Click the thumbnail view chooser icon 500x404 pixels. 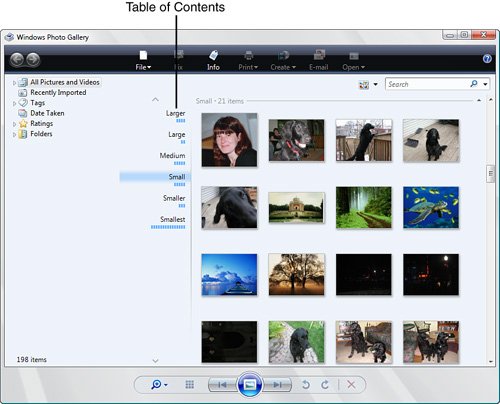(x=364, y=85)
